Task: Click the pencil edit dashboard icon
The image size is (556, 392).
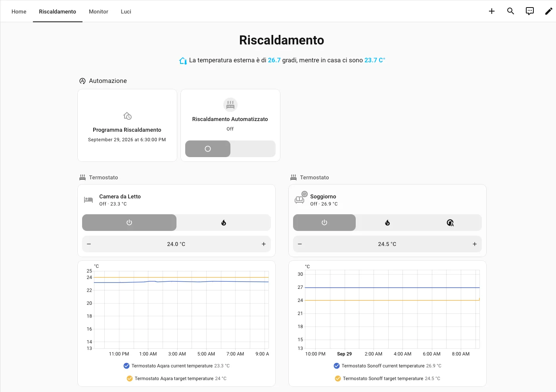Action: tap(549, 11)
